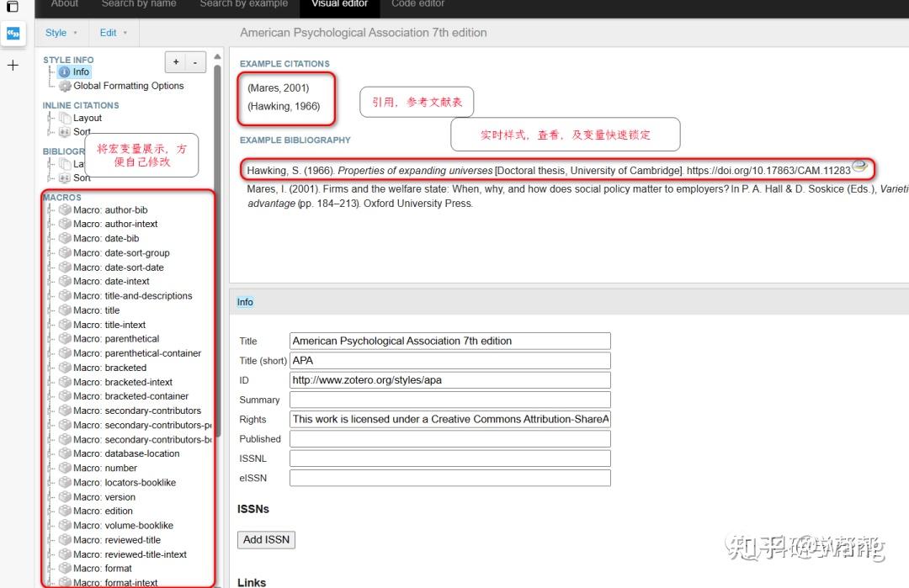Click the zoom increase plus button
909x588 pixels.
(x=174, y=61)
